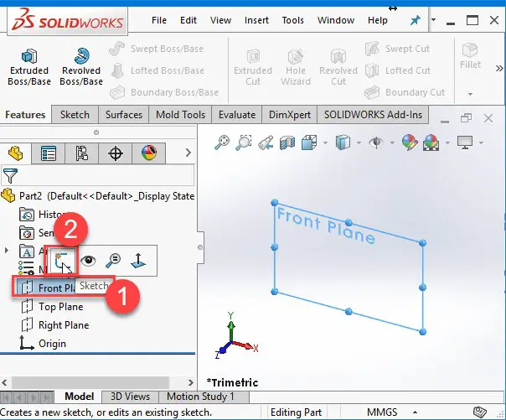The height and width of the screenshot is (420, 506).
Task: Click the Previous View icon
Action: [x=266, y=143]
